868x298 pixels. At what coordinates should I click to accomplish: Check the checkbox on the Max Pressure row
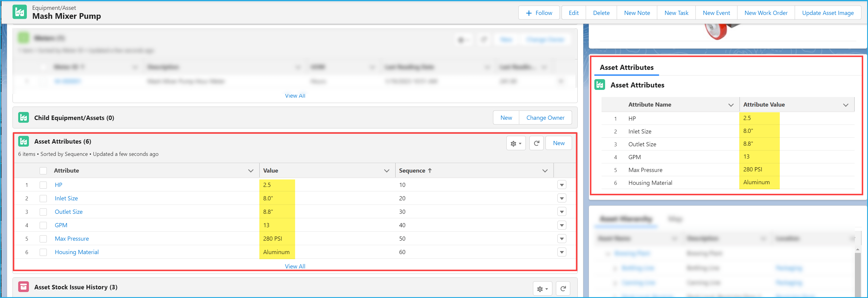(43, 239)
